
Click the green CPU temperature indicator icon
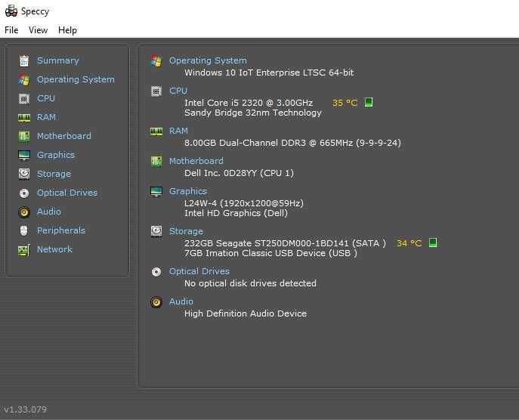pos(369,102)
